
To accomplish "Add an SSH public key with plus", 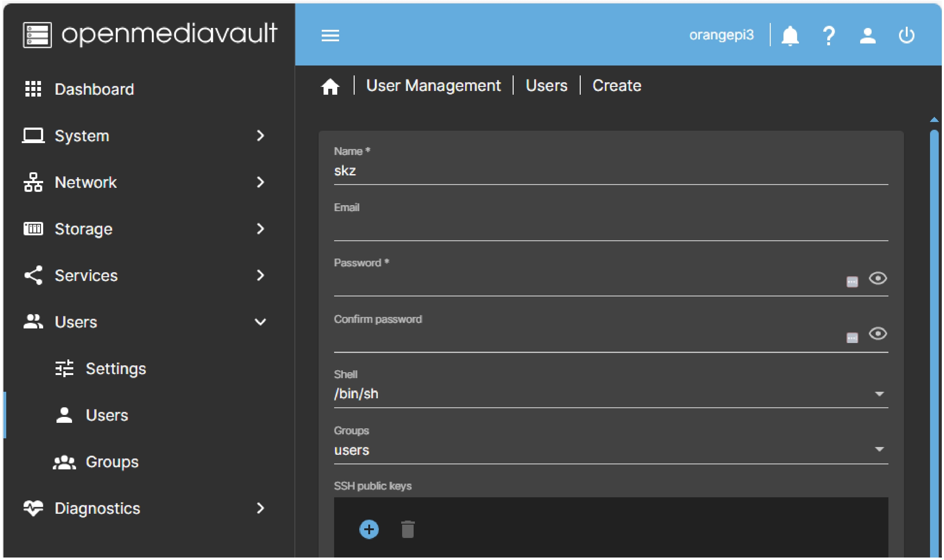I will click(x=369, y=529).
